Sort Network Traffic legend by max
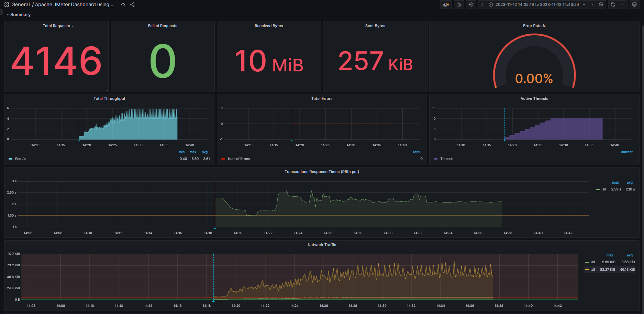Viewport: 644px width, 314px height. [x=610, y=255]
